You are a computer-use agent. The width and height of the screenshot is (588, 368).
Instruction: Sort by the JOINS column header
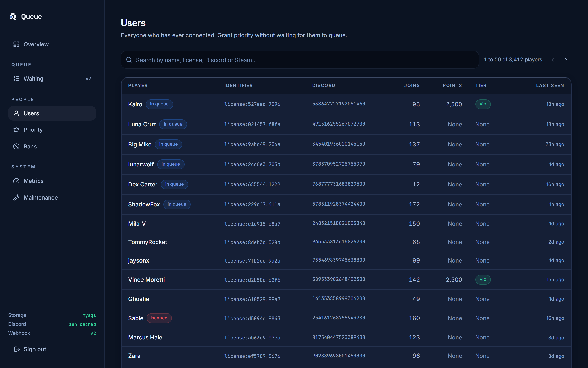tap(412, 86)
